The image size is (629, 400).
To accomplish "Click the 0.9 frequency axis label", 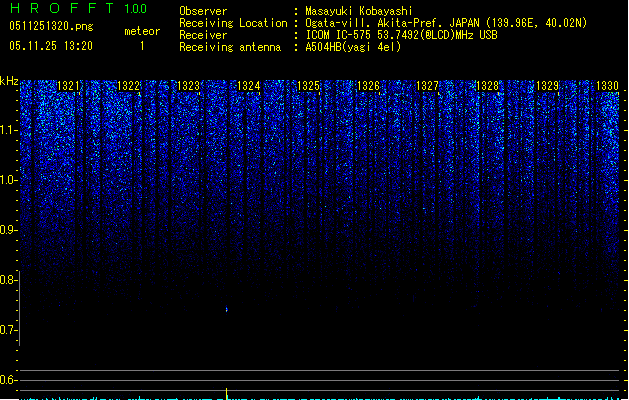I will (x=8, y=230).
